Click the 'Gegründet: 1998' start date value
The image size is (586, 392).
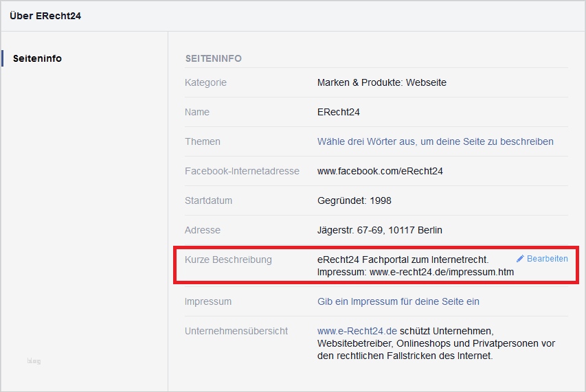click(354, 200)
